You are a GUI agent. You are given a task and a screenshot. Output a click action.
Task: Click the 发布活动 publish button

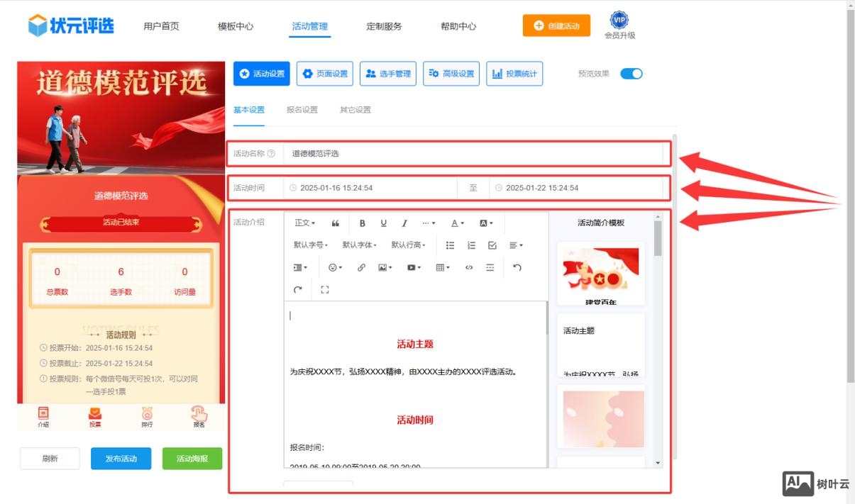(x=121, y=459)
